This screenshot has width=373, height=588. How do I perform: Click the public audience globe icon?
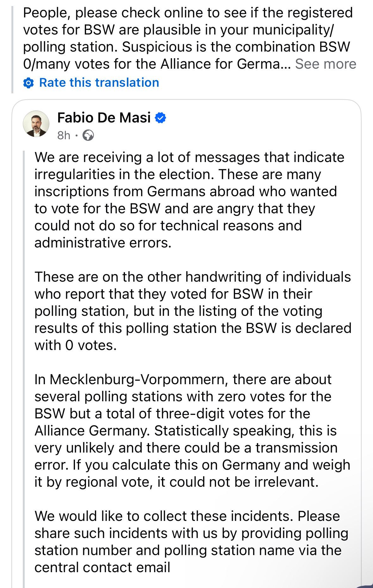(x=88, y=135)
